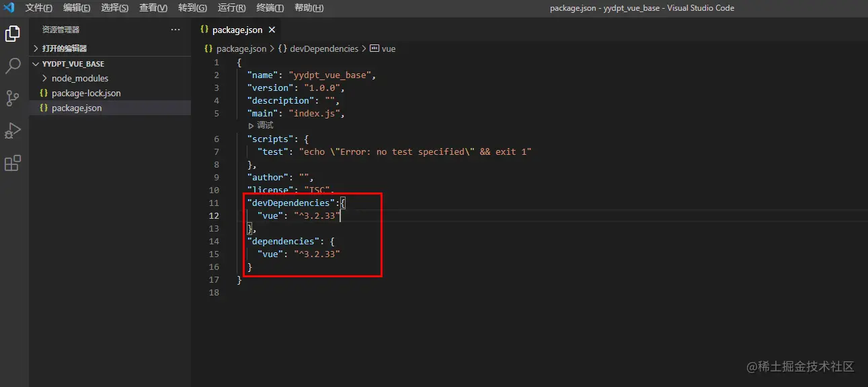868x387 pixels.
Task: Click line number 18 in the gutter
Action: [x=214, y=292]
